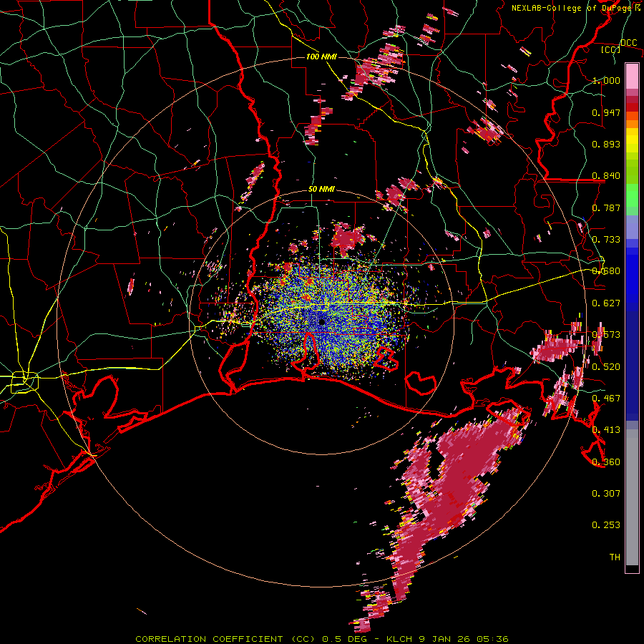Click the pink band atop the color scale
The image size is (644, 644).
(x=632, y=76)
